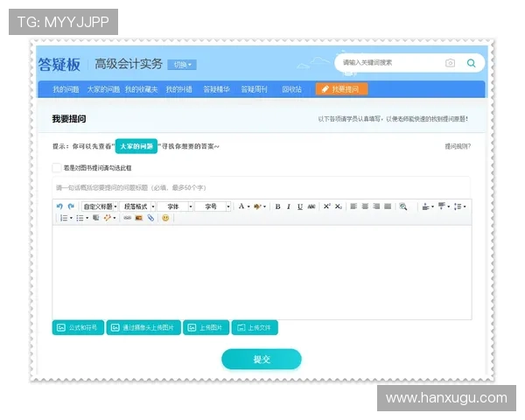
Task: Click the magnifier search icon
Action: pos(472,63)
